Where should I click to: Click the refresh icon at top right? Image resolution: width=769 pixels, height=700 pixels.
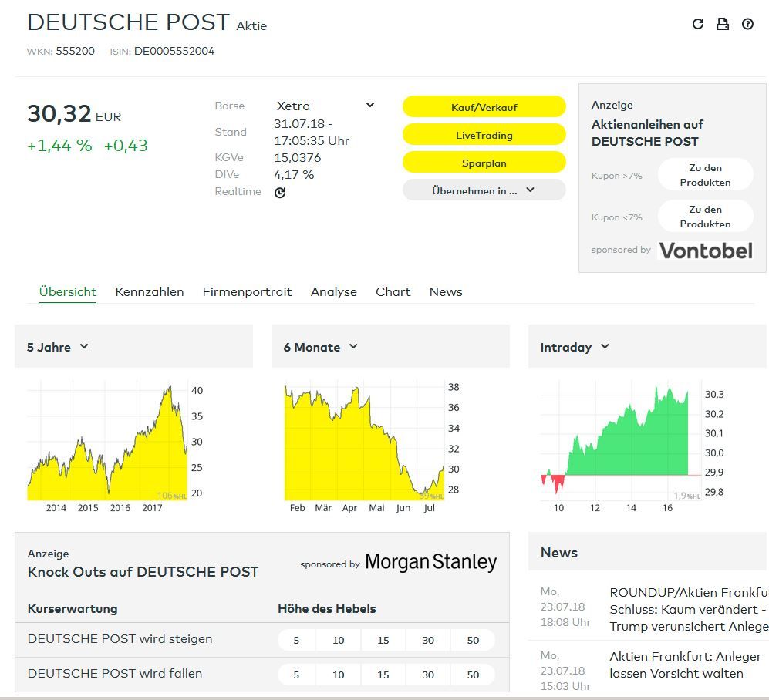coord(698,24)
